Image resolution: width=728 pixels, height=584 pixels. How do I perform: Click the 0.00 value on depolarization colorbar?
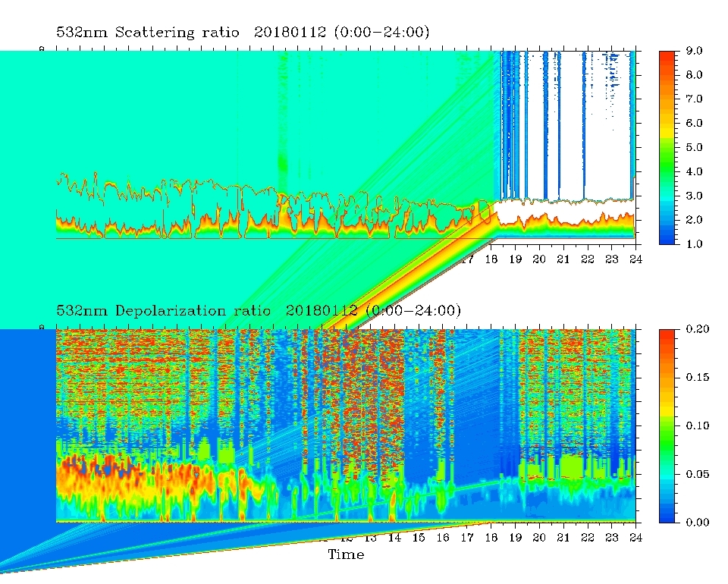pyautogui.click(x=698, y=523)
